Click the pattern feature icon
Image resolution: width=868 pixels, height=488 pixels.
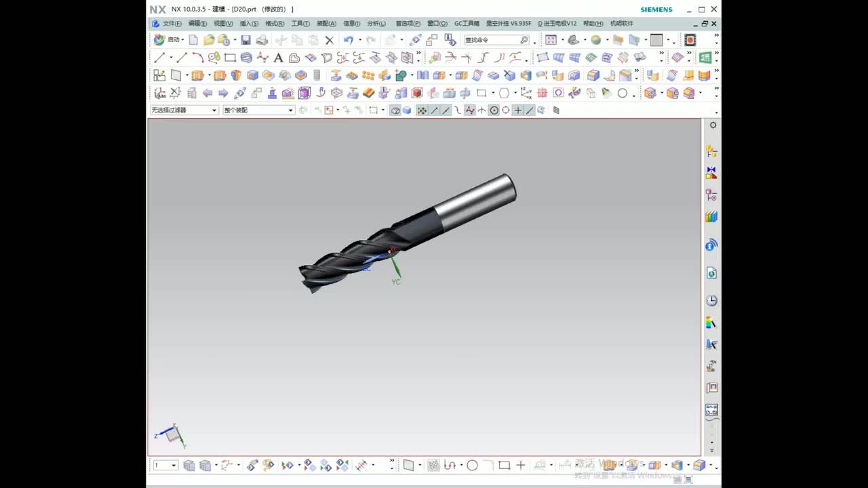[368, 75]
